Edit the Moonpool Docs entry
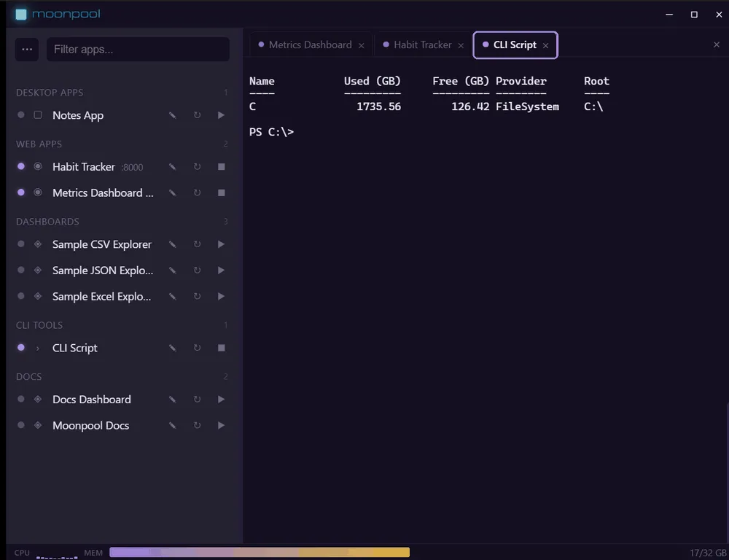 173,426
